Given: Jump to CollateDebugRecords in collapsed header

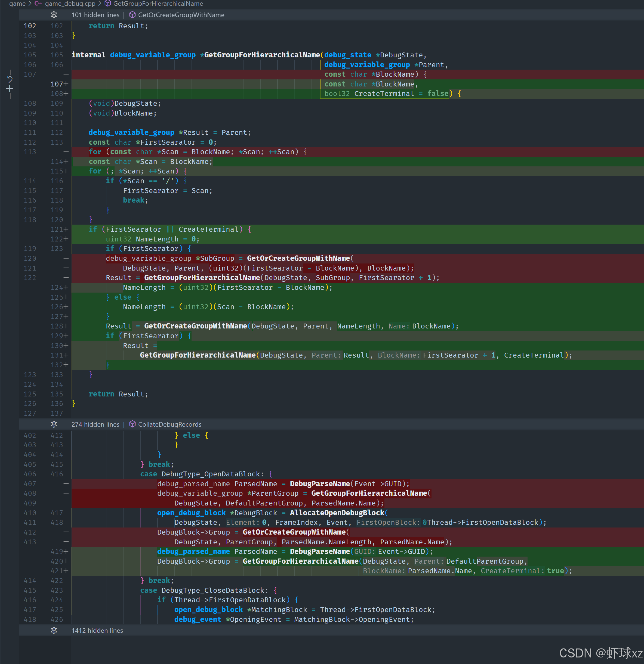Looking at the screenshot, I should coord(170,424).
